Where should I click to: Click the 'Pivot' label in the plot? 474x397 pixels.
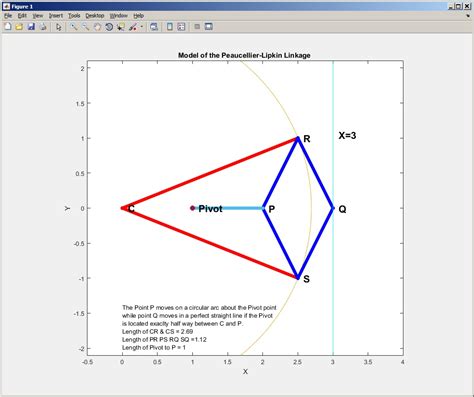[210, 209]
